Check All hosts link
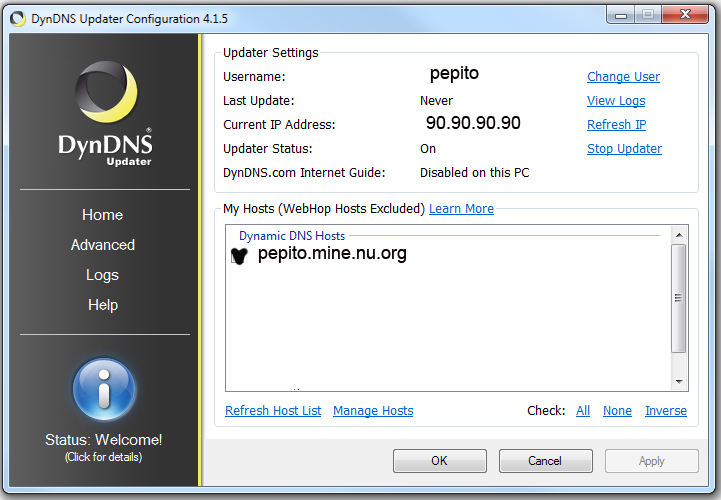 (583, 410)
